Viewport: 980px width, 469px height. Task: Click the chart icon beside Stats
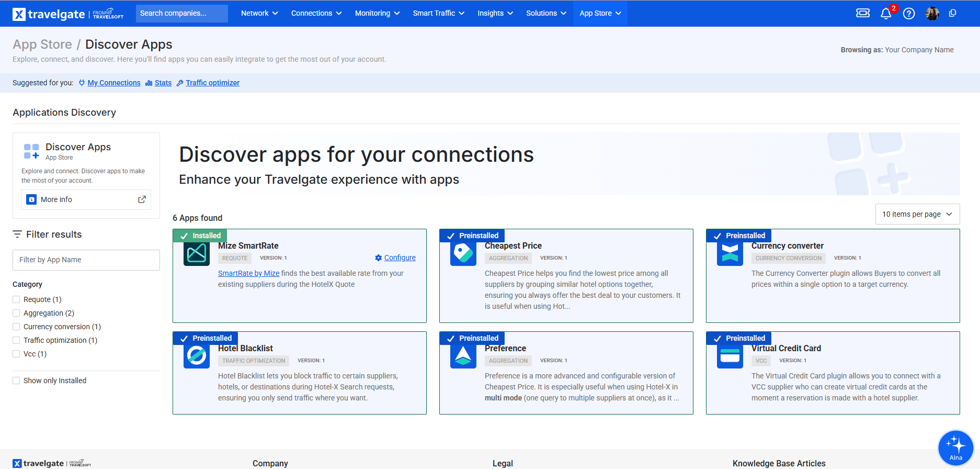(149, 83)
